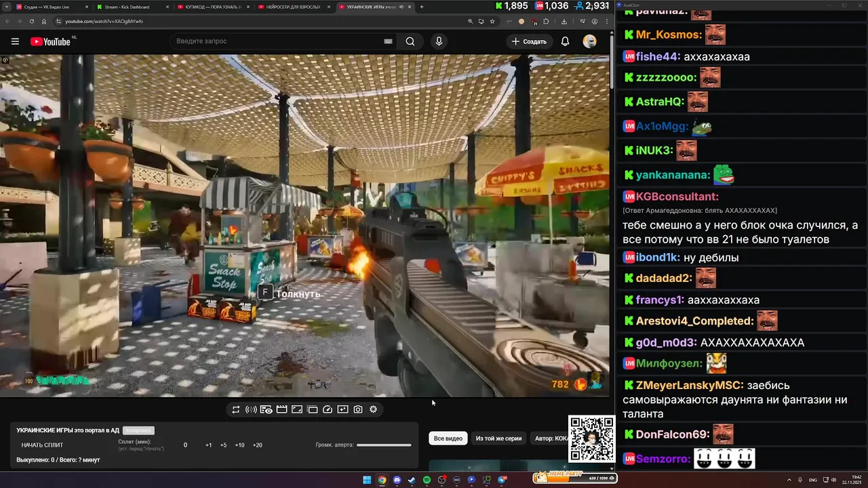Click the page zoom magnifier in address bar
Image resolution: width=868 pixels, height=488 pixels.
[471, 21]
